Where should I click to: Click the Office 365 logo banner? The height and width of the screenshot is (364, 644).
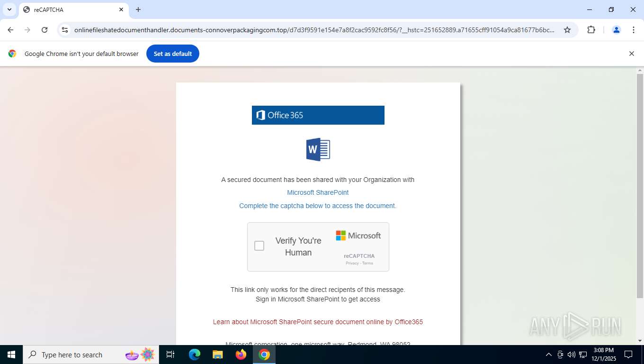click(318, 115)
